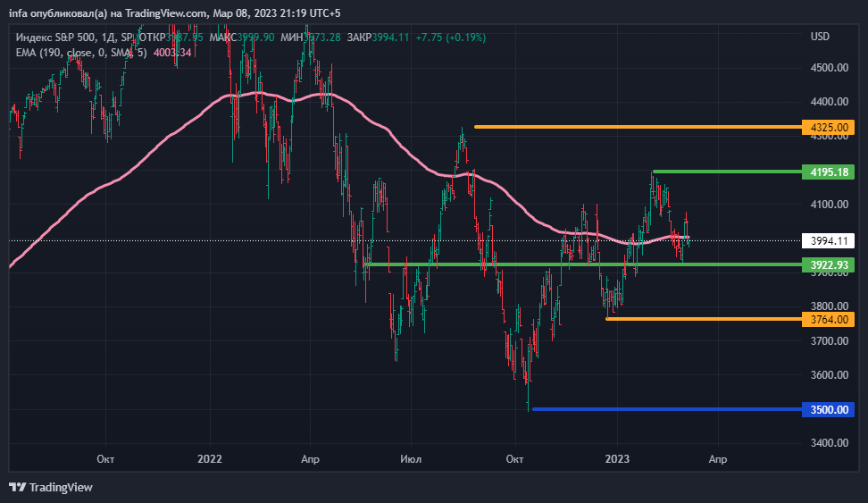
Task: Click the 2022 time axis label
Action: 210,458
